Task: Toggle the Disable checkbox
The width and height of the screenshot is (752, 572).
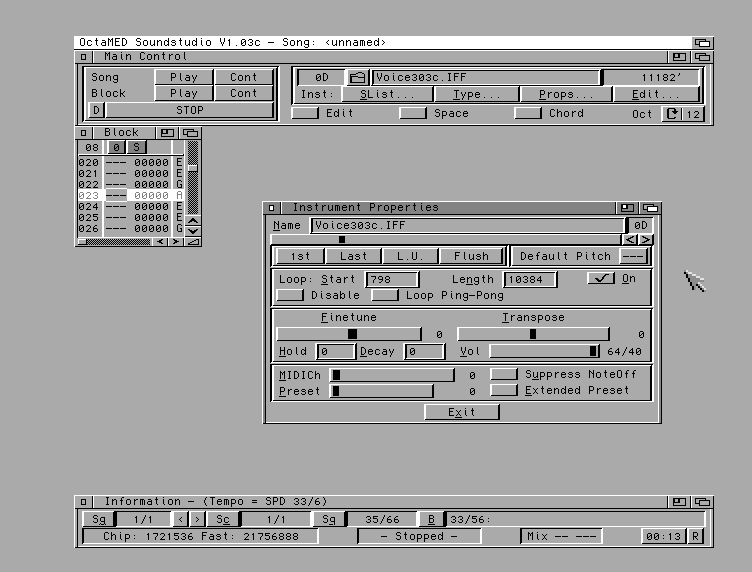Action: 290,295
